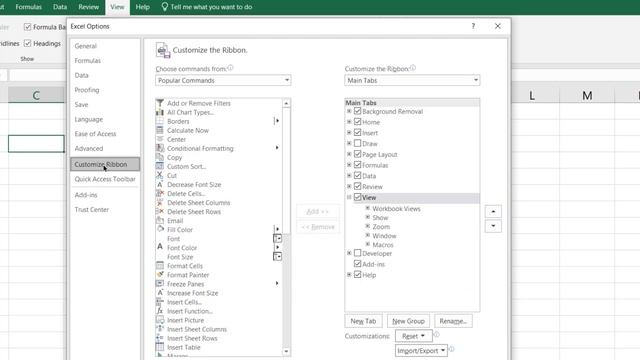Click the Freeze Panes icon

coord(160,284)
